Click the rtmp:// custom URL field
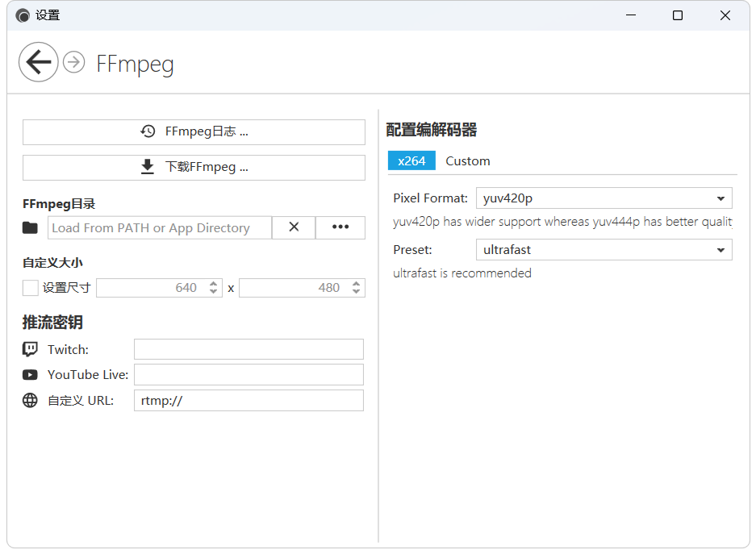 pyautogui.click(x=249, y=400)
